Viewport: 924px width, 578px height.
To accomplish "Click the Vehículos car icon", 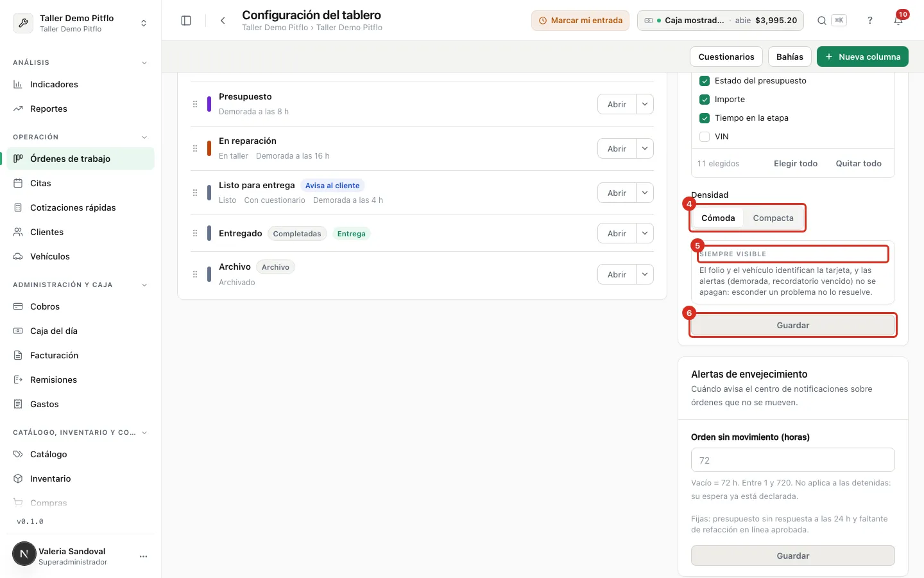I will 18,256.
